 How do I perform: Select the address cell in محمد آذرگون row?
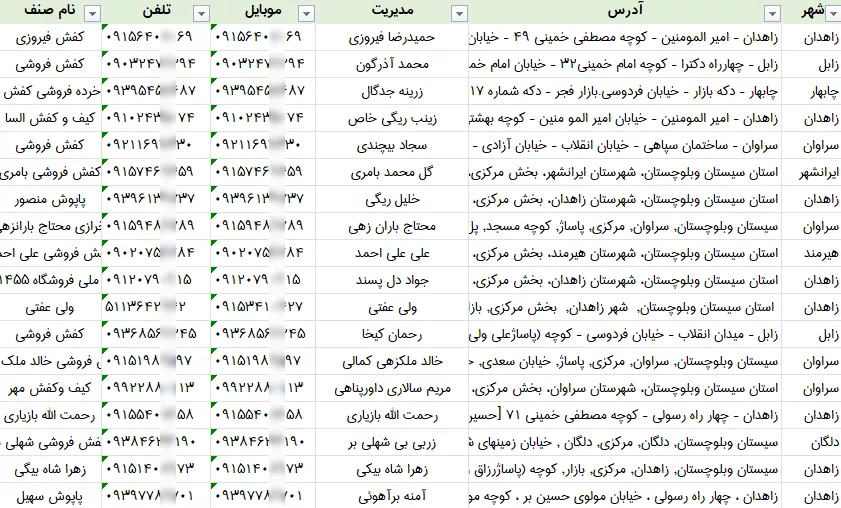point(625,64)
